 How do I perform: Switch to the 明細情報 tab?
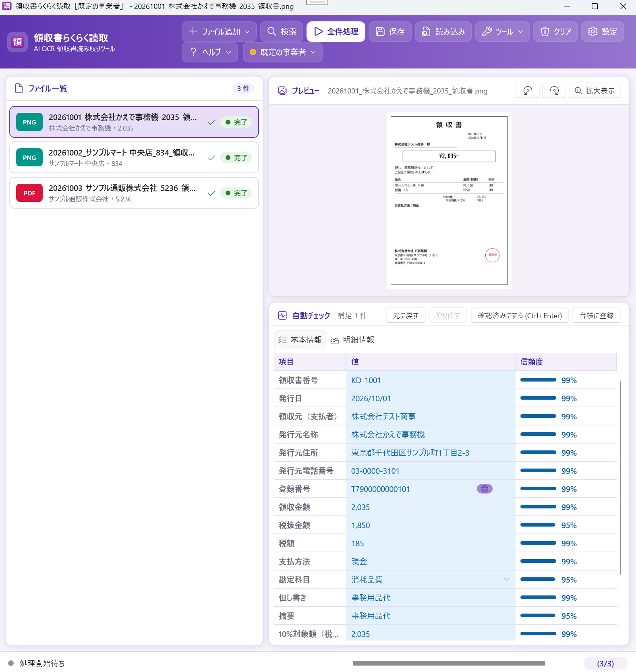coord(352,340)
